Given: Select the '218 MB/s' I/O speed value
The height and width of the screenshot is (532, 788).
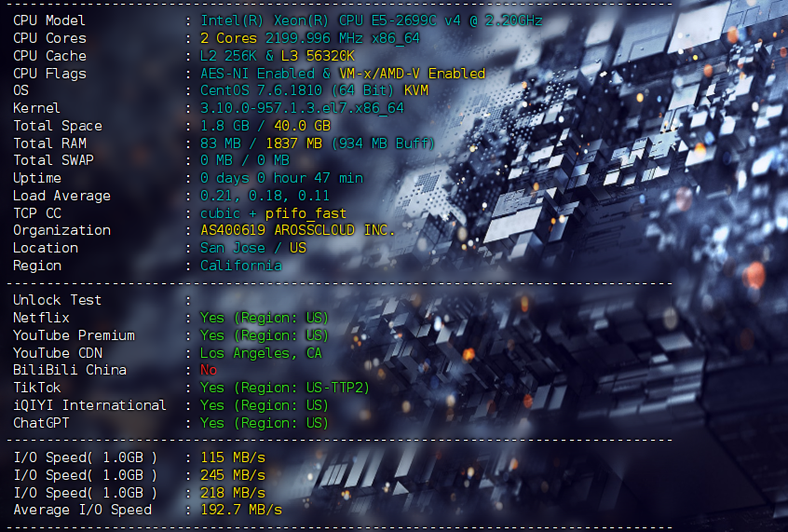Looking at the screenshot, I should (x=233, y=493).
